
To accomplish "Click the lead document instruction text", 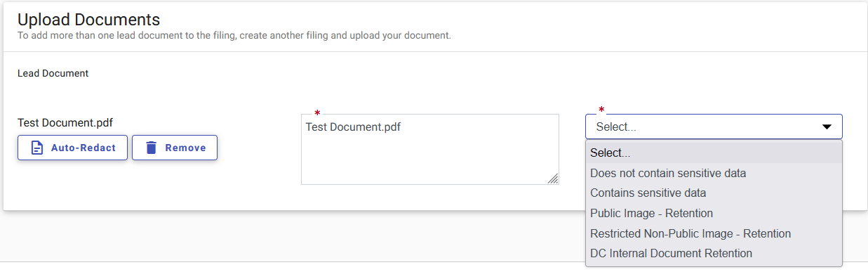I will (x=234, y=35).
